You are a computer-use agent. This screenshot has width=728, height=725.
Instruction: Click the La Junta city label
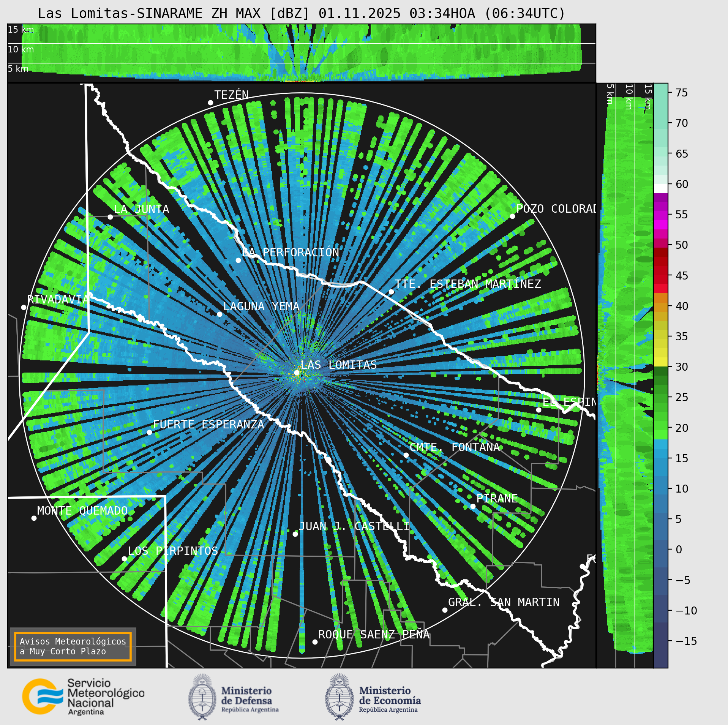pyautogui.click(x=141, y=209)
